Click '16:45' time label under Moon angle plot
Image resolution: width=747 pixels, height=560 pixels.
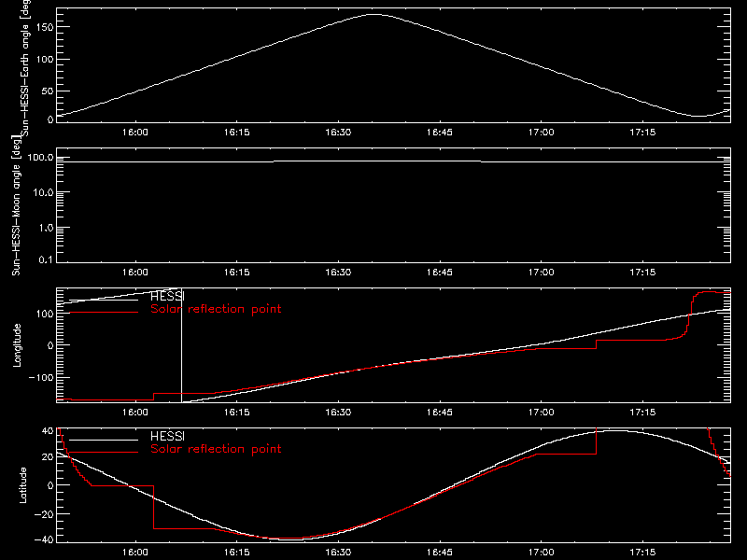point(440,272)
